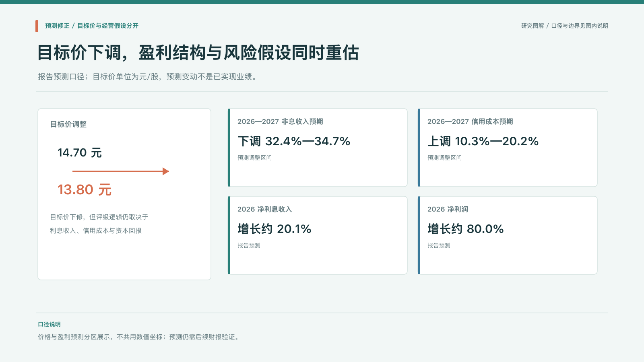644x362 pixels.
Task: Click the 目标价调整 card heading
Action: click(x=68, y=124)
